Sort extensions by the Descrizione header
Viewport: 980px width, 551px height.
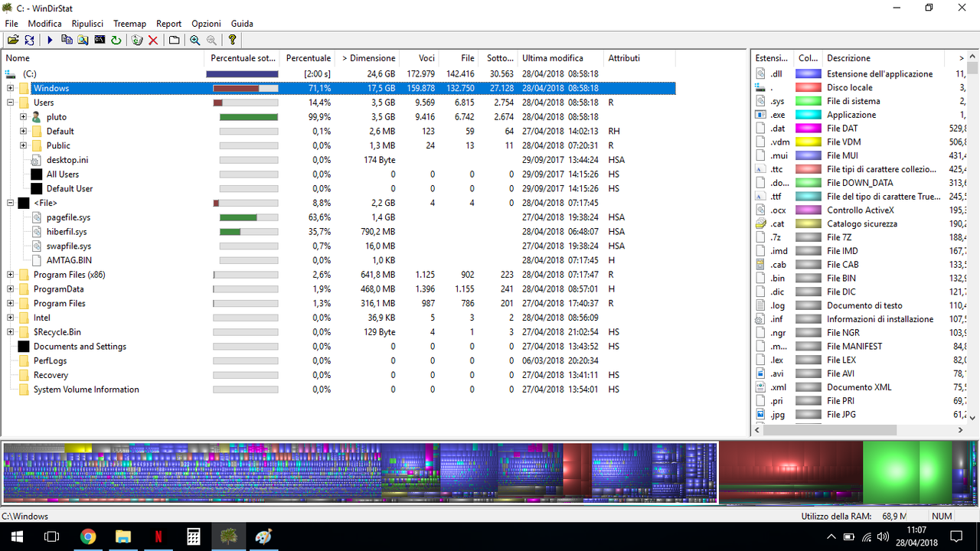(x=885, y=58)
